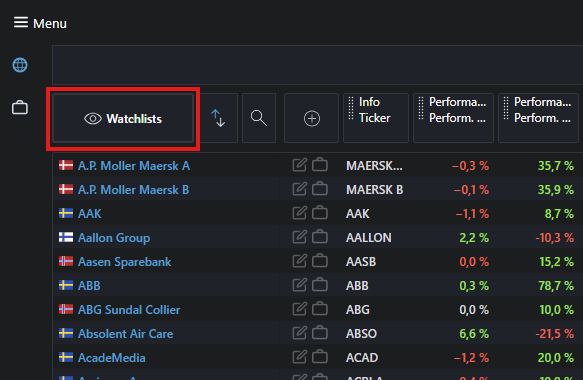Open Aallon Group link

114,238
